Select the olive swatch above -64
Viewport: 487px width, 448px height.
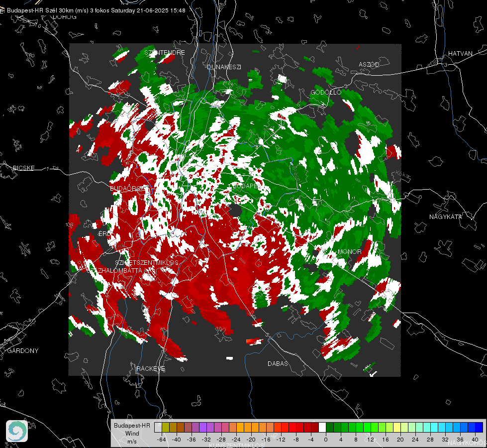tap(165, 428)
